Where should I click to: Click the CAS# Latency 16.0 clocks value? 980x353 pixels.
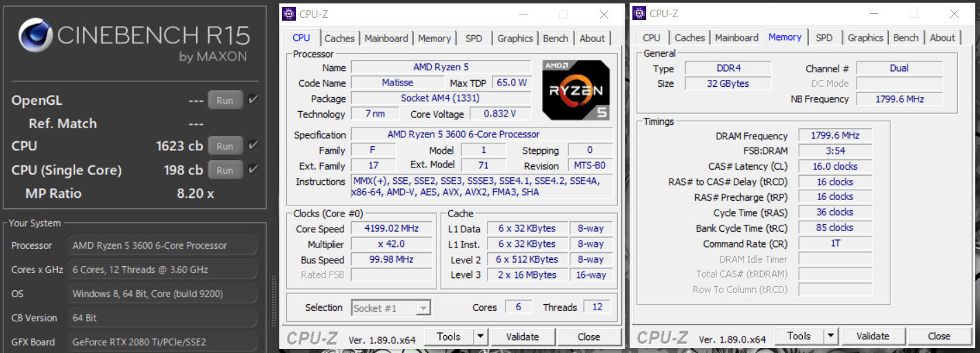point(835,166)
